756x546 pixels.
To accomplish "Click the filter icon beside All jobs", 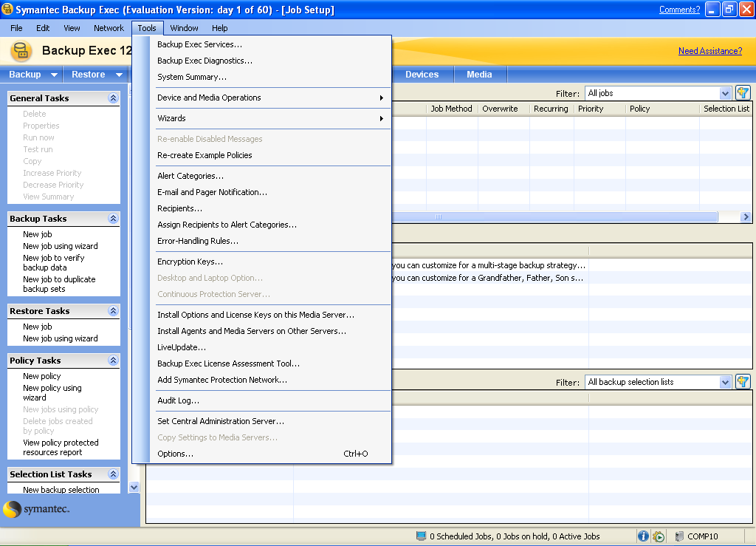I will point(743,93).
